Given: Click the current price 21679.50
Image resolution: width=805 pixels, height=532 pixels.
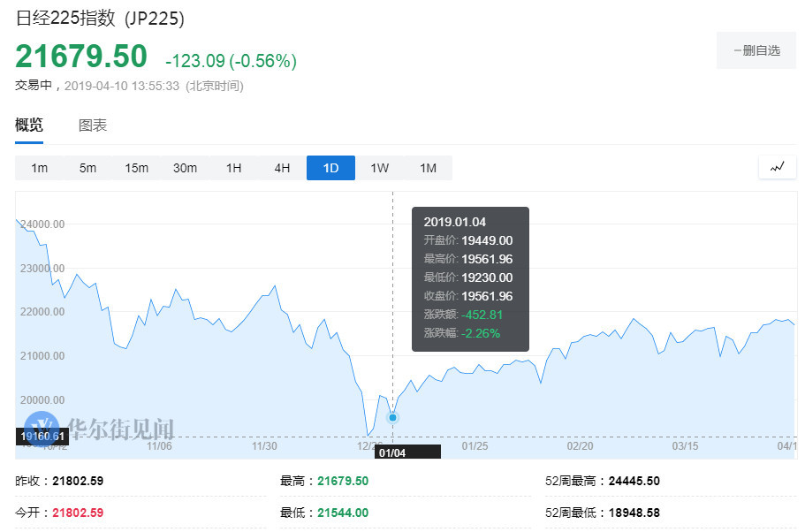Looking at the screenshot, I should tap(81, 56).
